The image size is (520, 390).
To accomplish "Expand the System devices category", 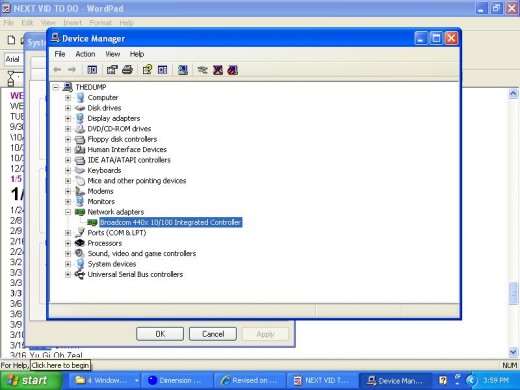I will pos(68,264).
